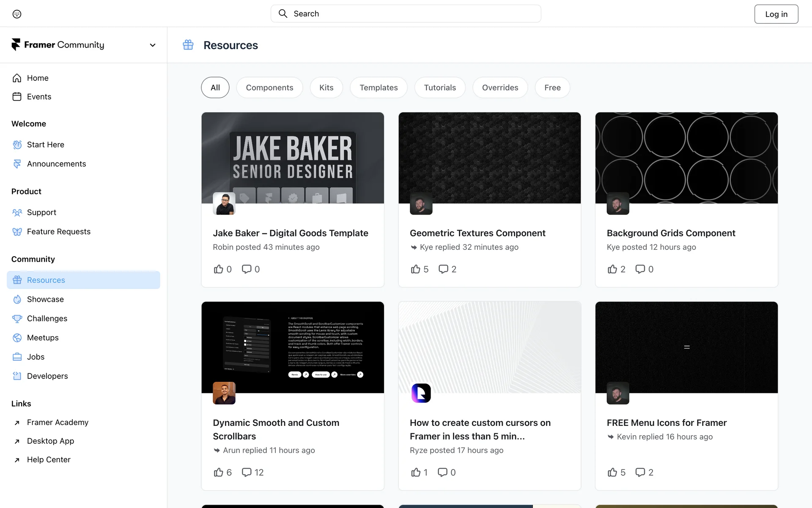Go to Feature Requests in the sidebar
This screenshot has height=508, width=812.
click(58, 232)
